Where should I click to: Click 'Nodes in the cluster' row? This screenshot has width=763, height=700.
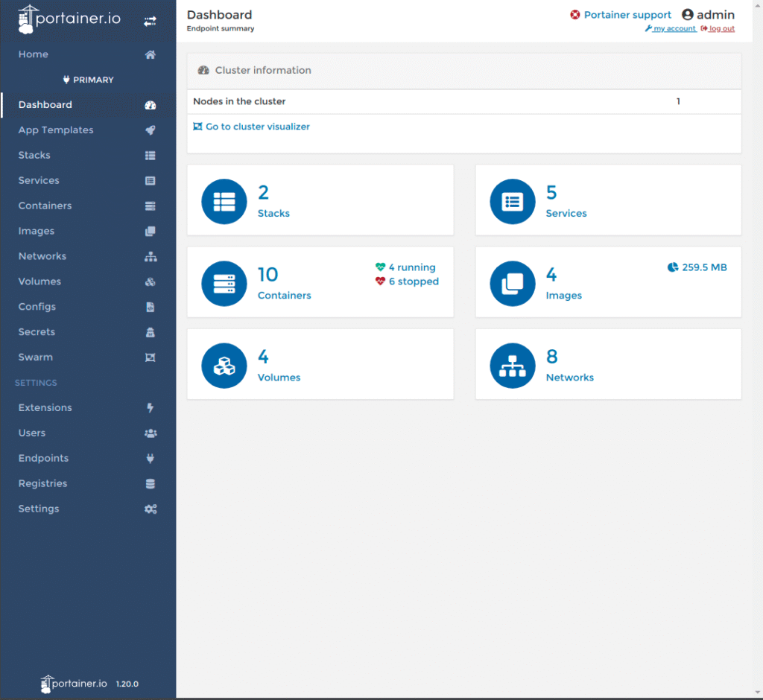pos(464,102)
